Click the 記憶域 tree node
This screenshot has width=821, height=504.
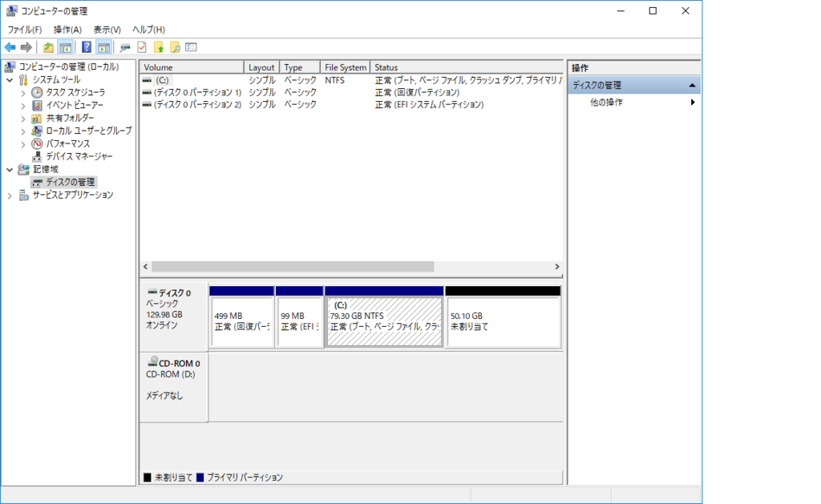[x=46, y=169]
